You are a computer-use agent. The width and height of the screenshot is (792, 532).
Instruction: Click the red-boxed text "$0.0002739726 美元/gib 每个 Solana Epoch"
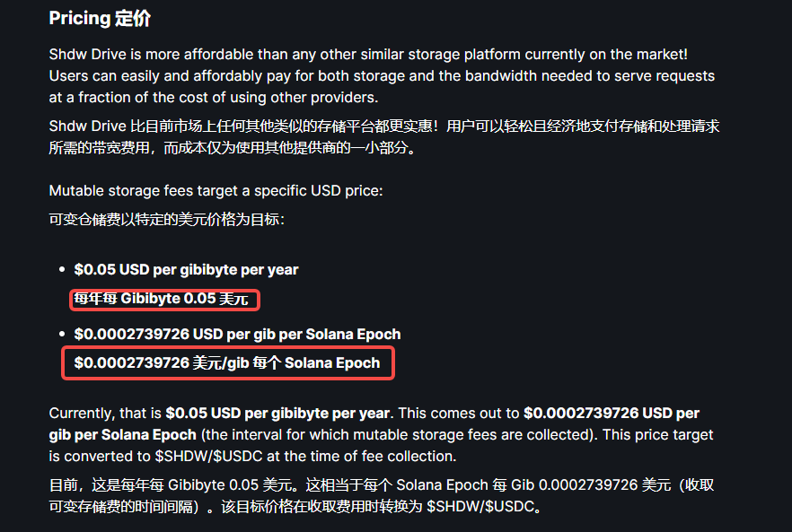click(x=227, y=363)
